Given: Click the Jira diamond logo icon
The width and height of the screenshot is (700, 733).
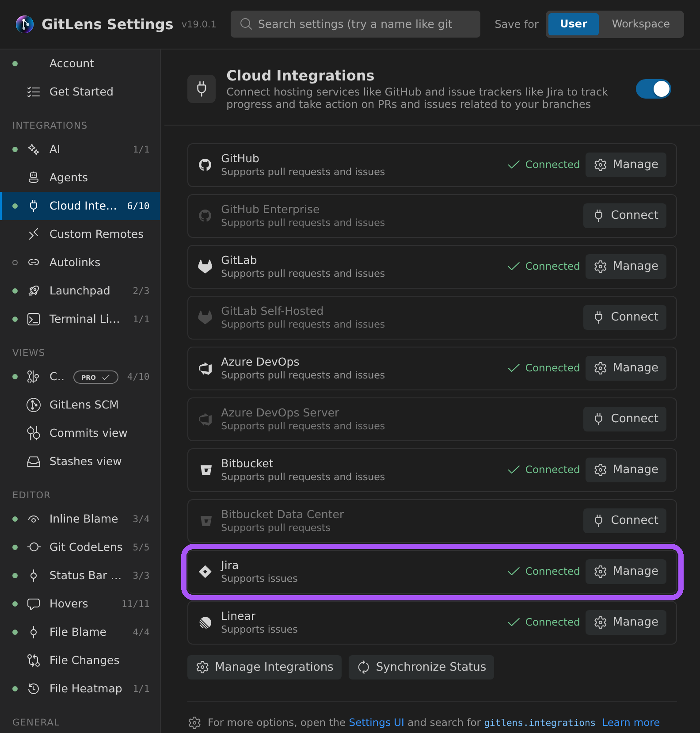Looking at the screenshot, I should coord(205,572).
